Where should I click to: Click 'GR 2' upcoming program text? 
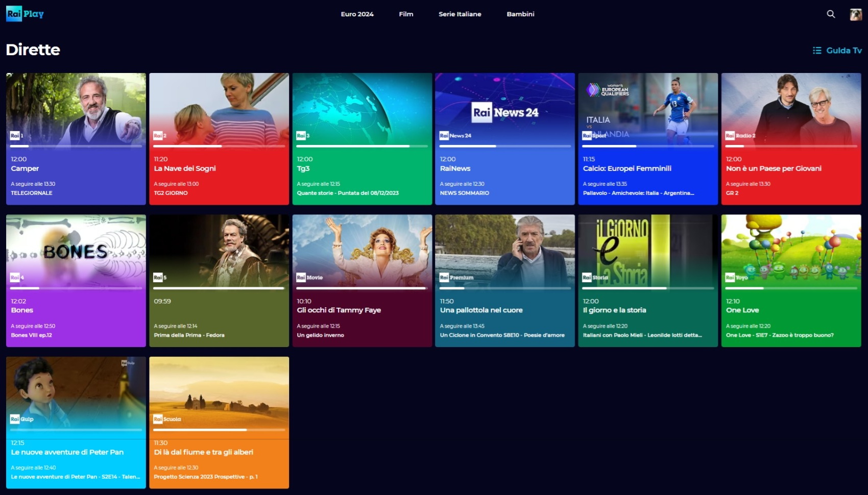tap(732, 193)
